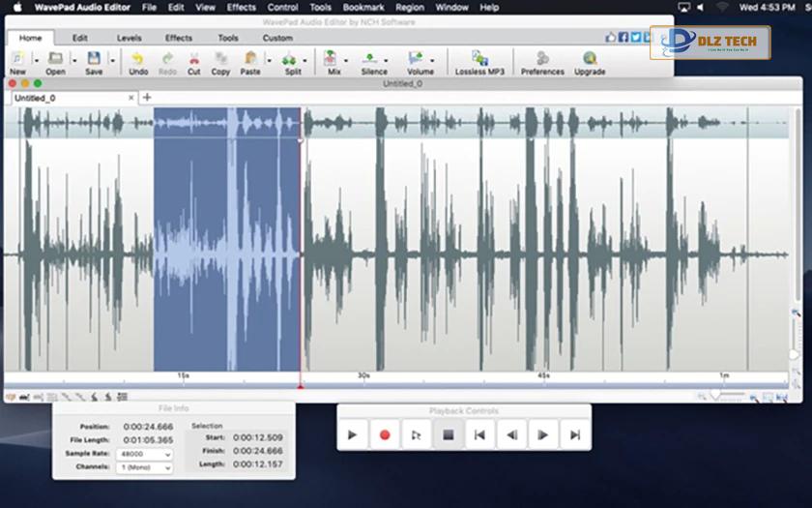Open the Control menu in menu bar
Viewport: 812px width, 508px height.
coord(282,8)
